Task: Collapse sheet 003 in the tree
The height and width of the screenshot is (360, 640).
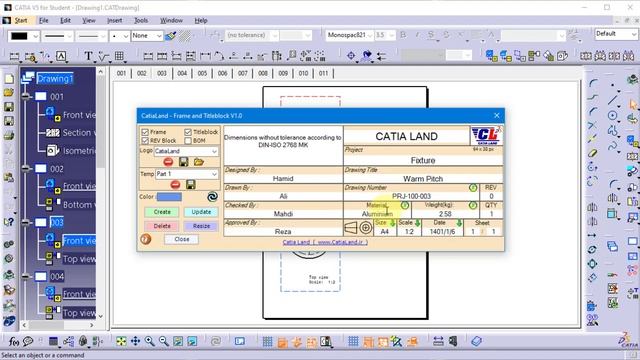Action: (x=26, y=222)
